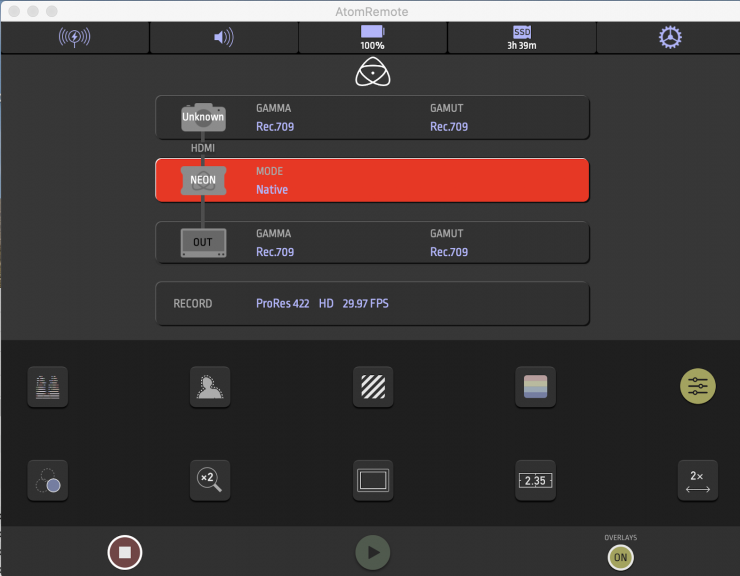Enable the focus peaking tool
Image resolution: width=740 pixels, height=576 pixels.
click(x=210, y=386)
